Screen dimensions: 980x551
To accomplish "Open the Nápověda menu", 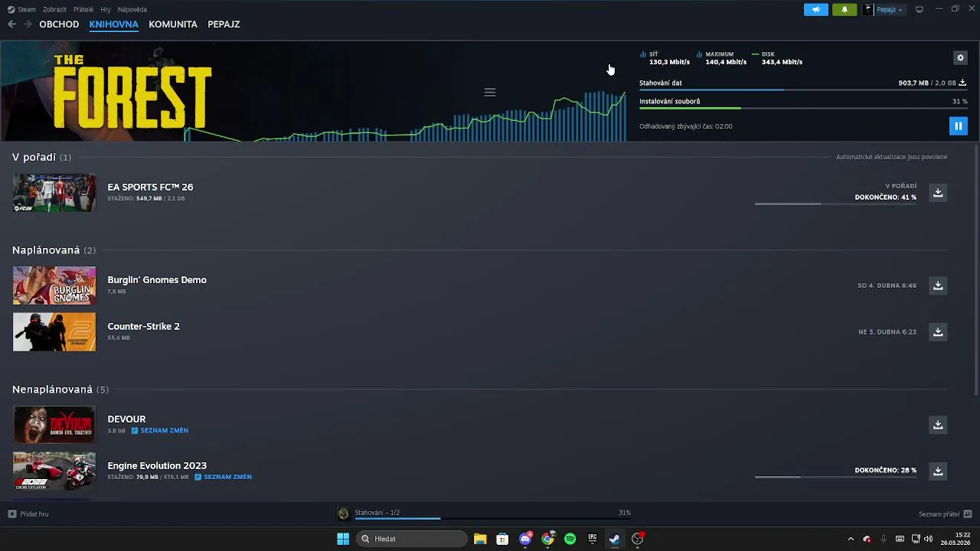I will 132,9.
